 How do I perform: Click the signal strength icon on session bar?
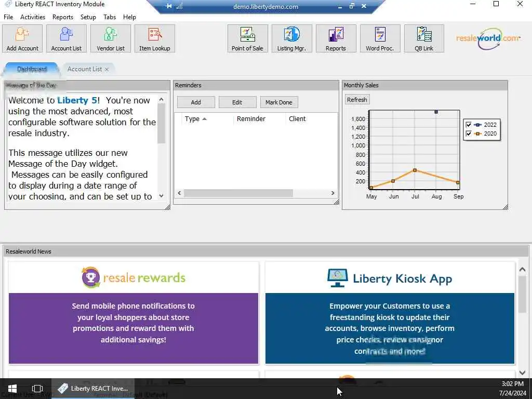[179, 6]
